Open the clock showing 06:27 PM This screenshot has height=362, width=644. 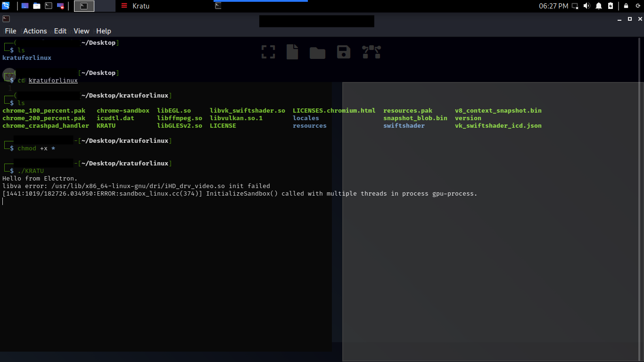(553, 6)
